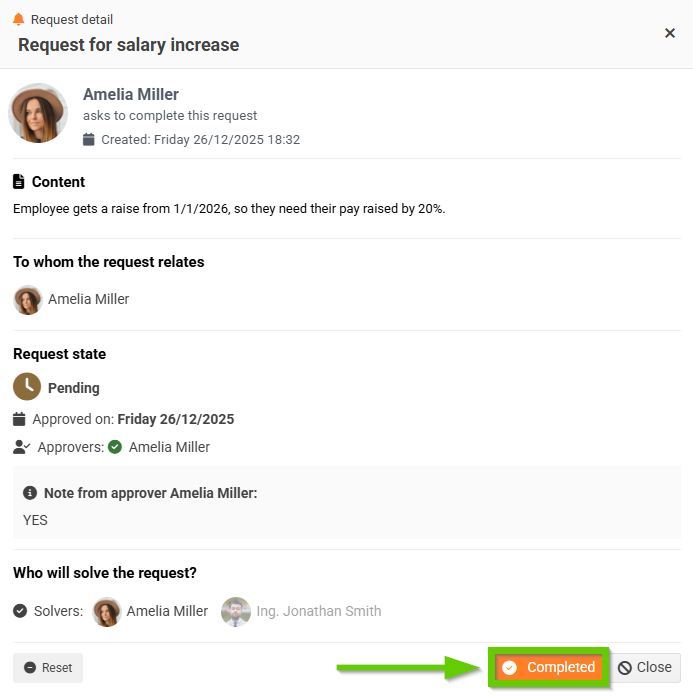Click Amelia Miller's avatar under request relates
Screen dimensions: 693x696
click(28, 299)
